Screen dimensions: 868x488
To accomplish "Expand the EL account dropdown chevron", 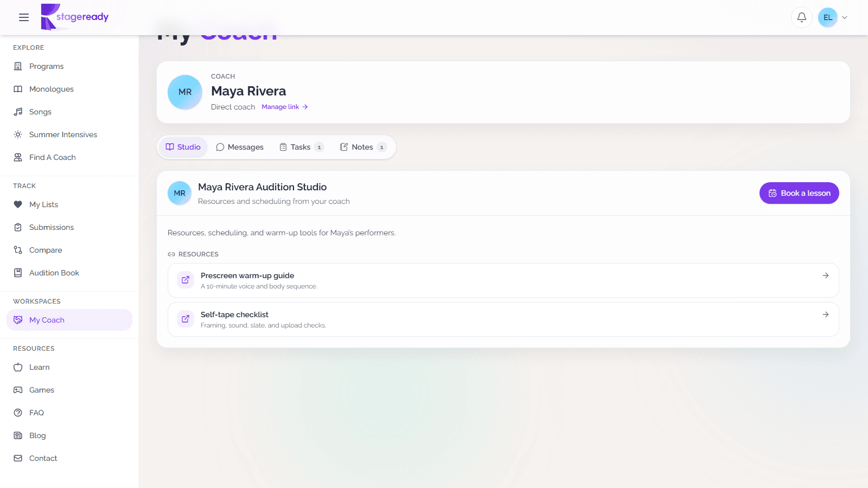I will pyautogui.click(x=845, y=17).
